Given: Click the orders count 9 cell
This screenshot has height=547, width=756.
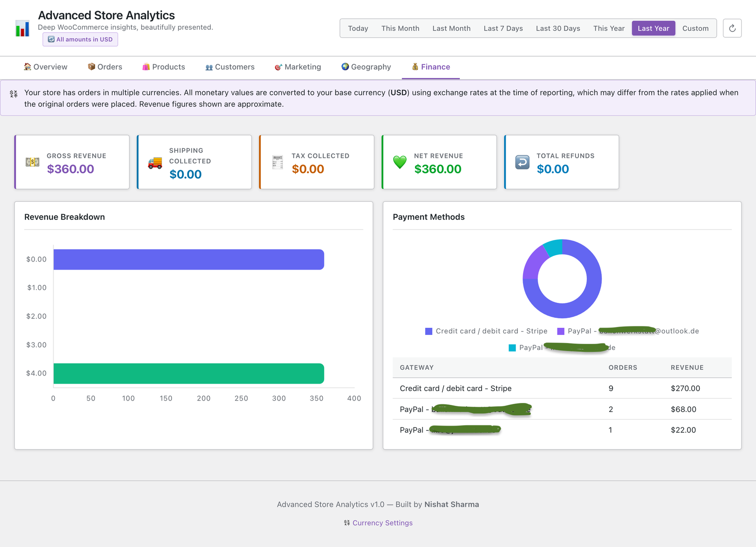Looking at the screenshot, I should [x=611, y=388].
